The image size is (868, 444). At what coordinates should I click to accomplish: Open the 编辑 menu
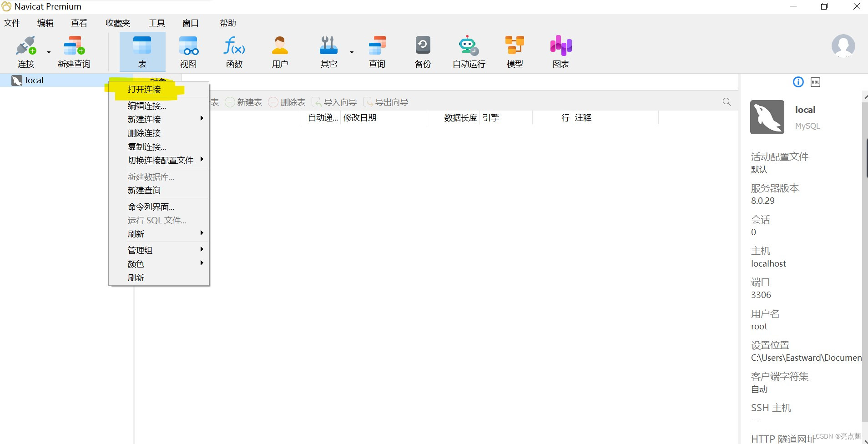[45, 23]
